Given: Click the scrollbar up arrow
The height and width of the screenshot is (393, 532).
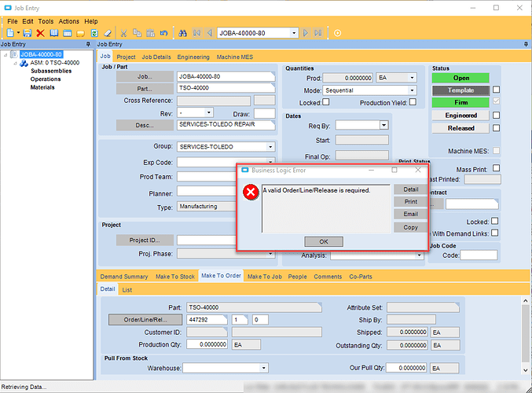Looking at the screenshot, I should pyautogui.click(x=525, y=301).
